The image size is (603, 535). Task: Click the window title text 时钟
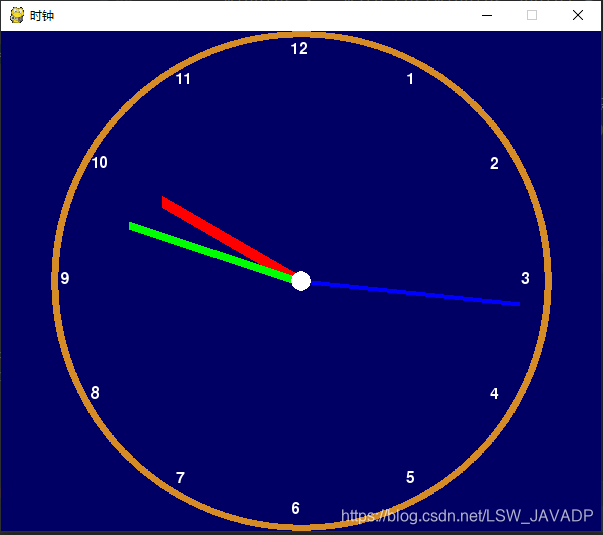pyautogui.click(x=42, y=16)
